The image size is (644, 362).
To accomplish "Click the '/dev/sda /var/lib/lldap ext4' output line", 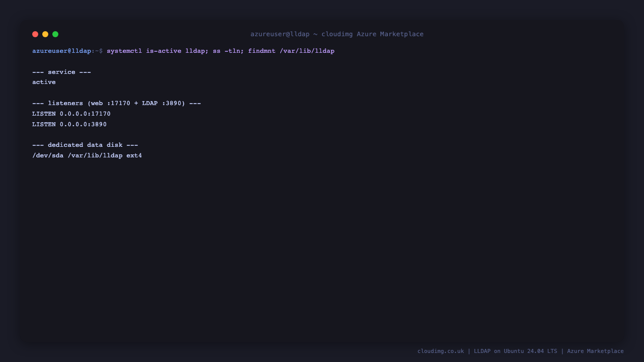I will click(x=87, y=156).
